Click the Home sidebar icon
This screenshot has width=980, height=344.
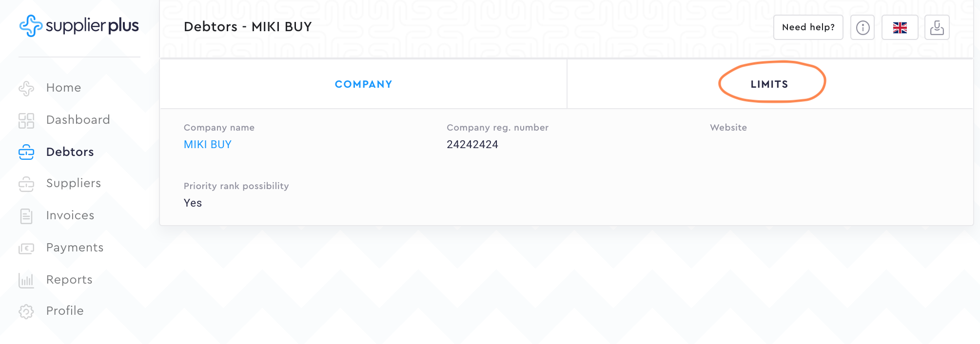coord(26,88)
